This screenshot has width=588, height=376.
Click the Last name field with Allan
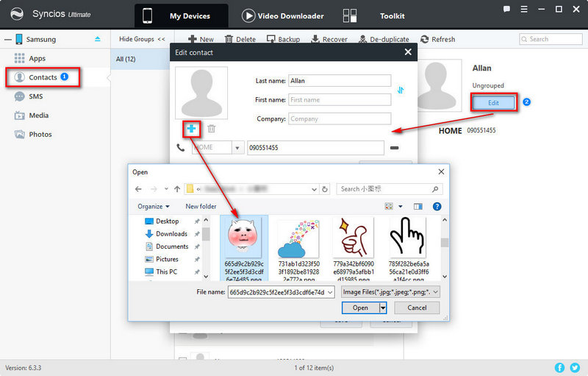[x=340, y=81]
